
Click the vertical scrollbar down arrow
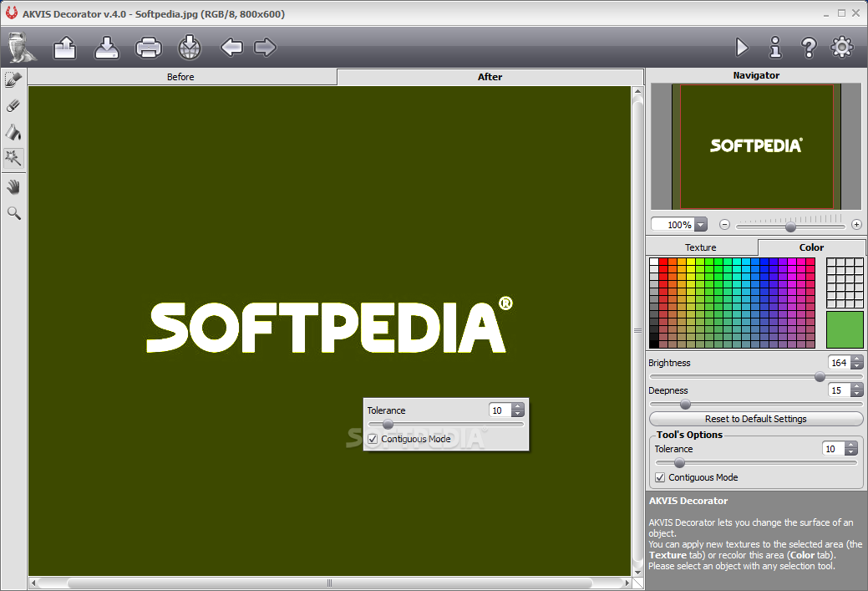click(x=637, y=572)
